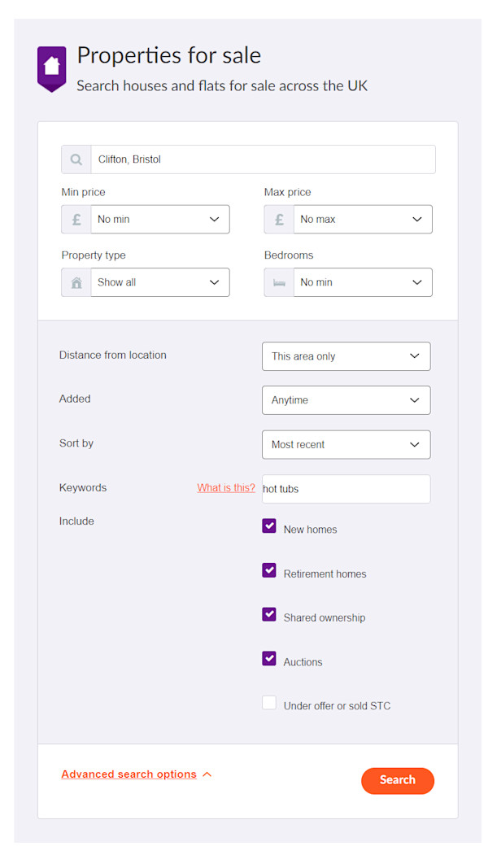The width and height of the screenshot is (488, 868).
Task: Collapse Advanced search options link
Action: (129, 774)
